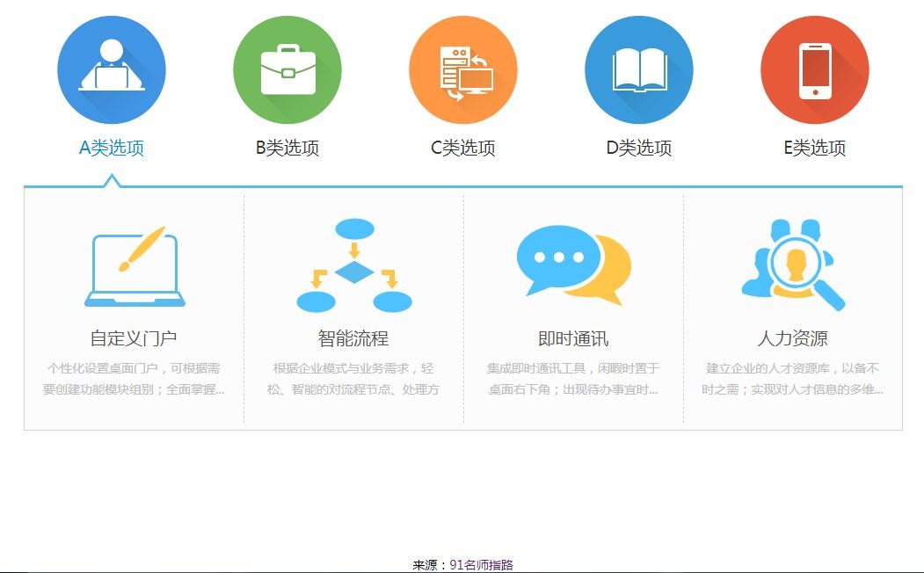Click the 即时通讯 heading
The height and width of the screenshot is (573, 924).
[x=573, y=338]
